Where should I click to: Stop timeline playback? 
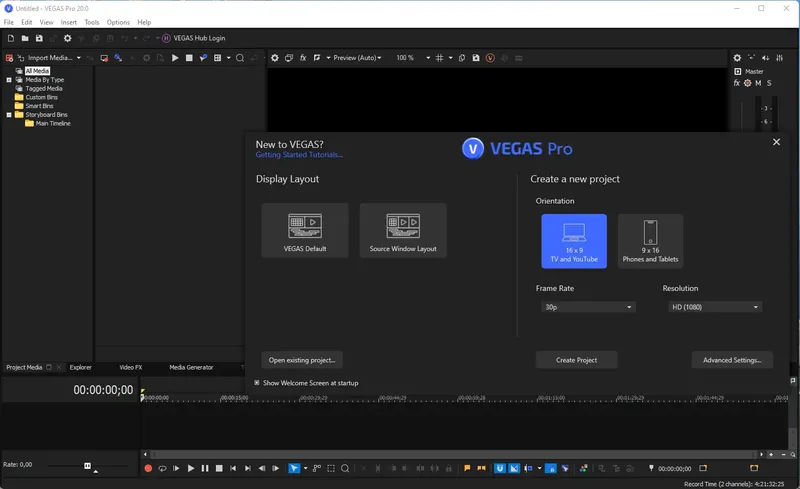(x=219, y=468)
